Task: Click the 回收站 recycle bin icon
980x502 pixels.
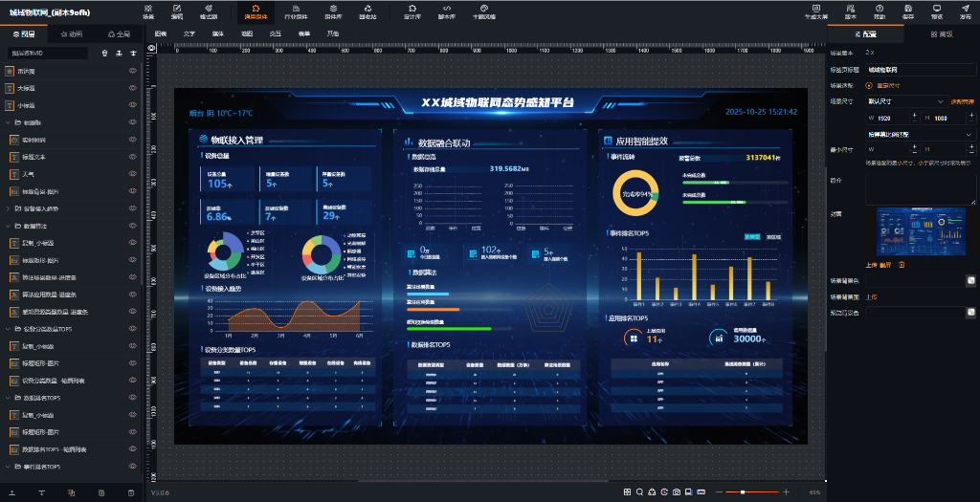Action: [x=367, y=11]
